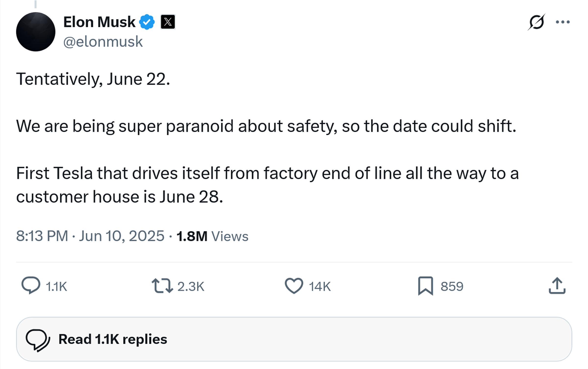This screenshot has height=369, width=588.
Task: Bookmark this post using bookmark icon
Action: (426, 286)
